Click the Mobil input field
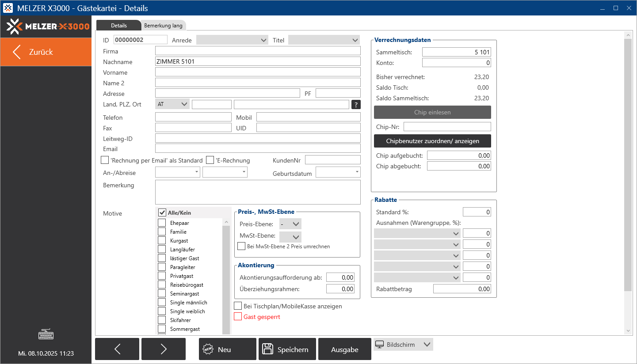The image size is (637, 364). [x=309, y=117]
